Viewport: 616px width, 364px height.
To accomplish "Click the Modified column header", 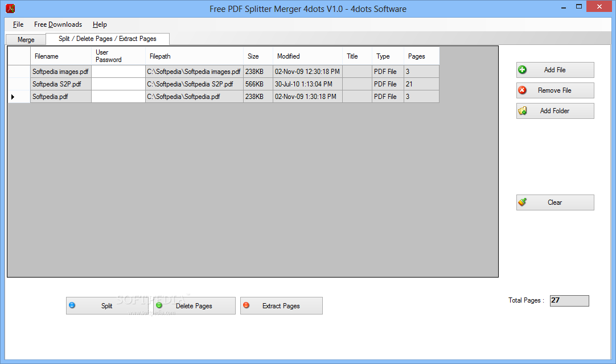I will coord(307,56).
